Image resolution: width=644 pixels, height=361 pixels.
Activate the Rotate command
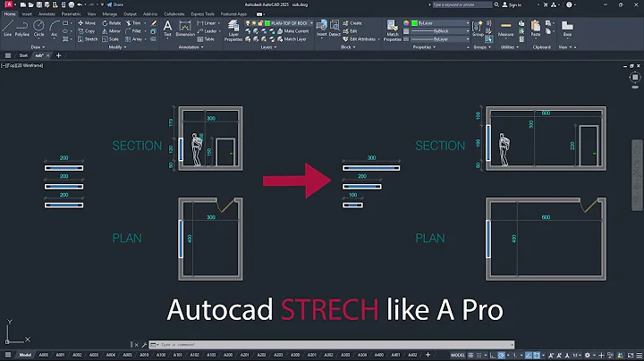coord(112,23)
